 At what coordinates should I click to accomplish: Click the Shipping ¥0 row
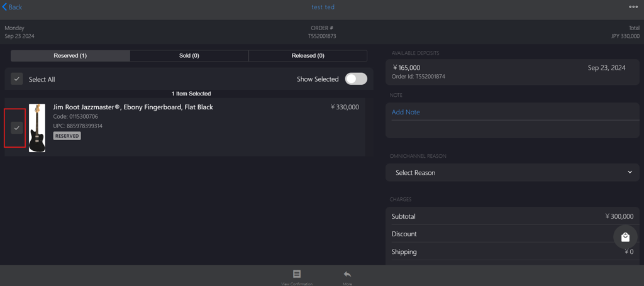coord(512,252)
